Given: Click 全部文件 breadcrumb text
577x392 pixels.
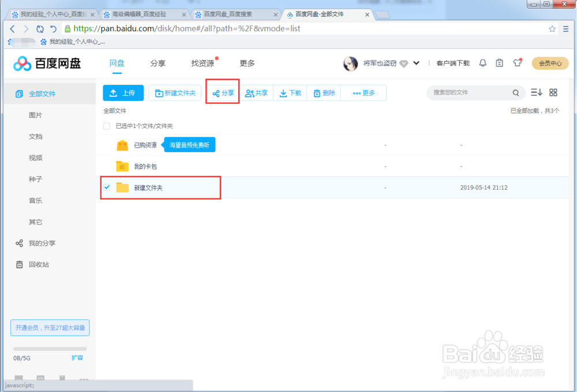Looking at the screenshot, I should tap(115, 111).
